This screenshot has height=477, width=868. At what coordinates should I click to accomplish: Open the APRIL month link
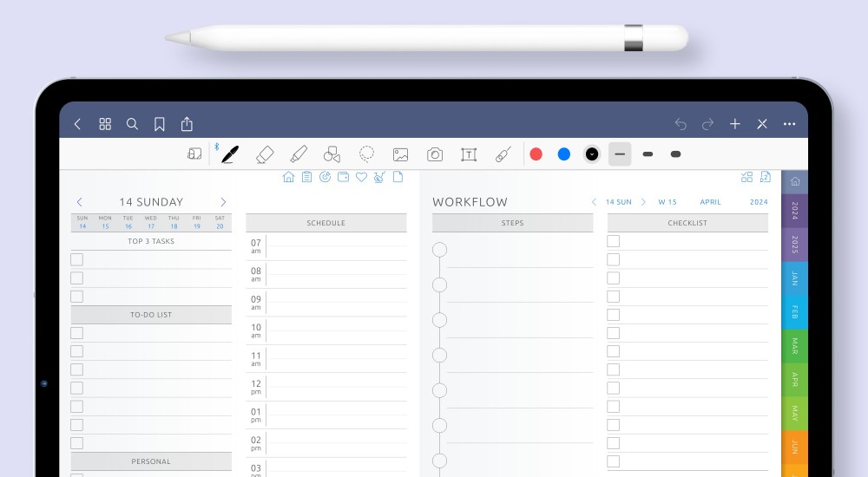[710, 202]
